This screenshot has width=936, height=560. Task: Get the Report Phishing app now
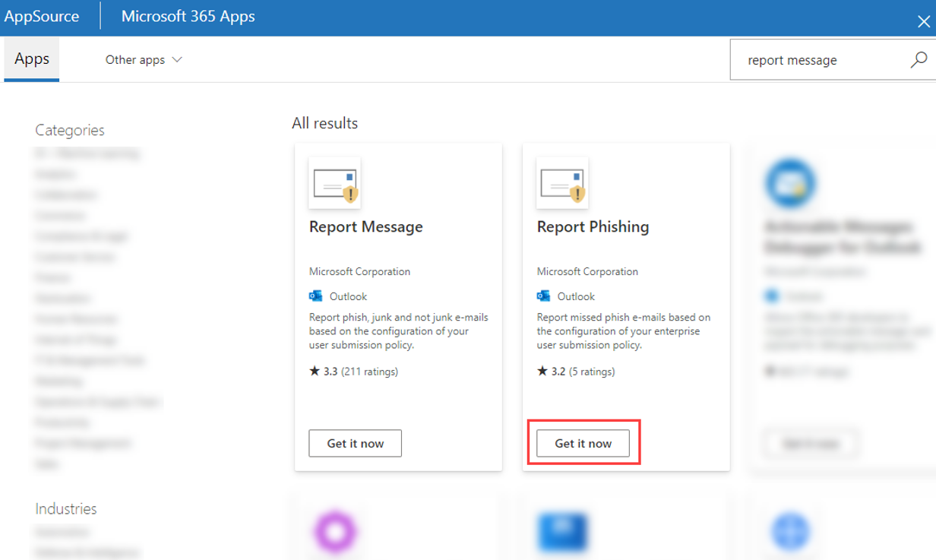[x=583, y=443]
